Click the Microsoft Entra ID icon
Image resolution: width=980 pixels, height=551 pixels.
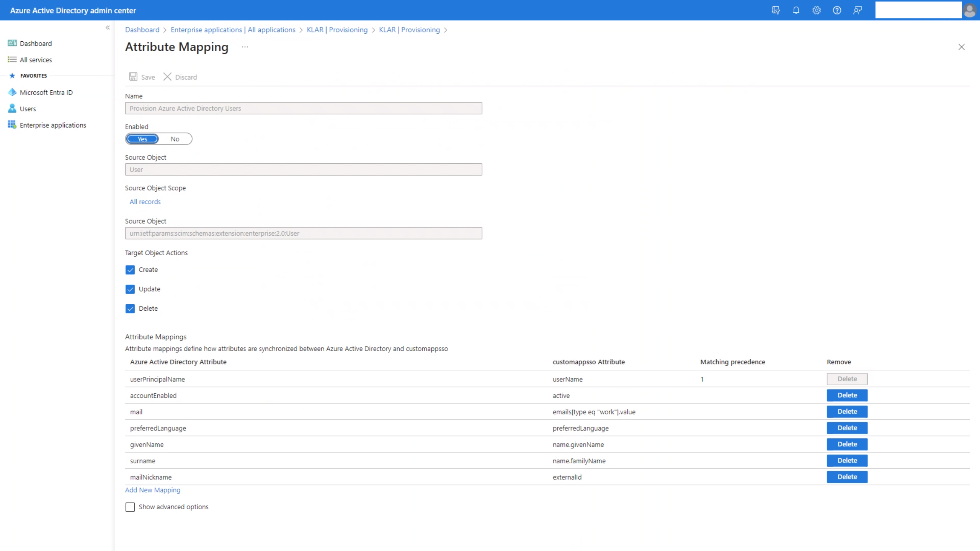coord(12,92)
